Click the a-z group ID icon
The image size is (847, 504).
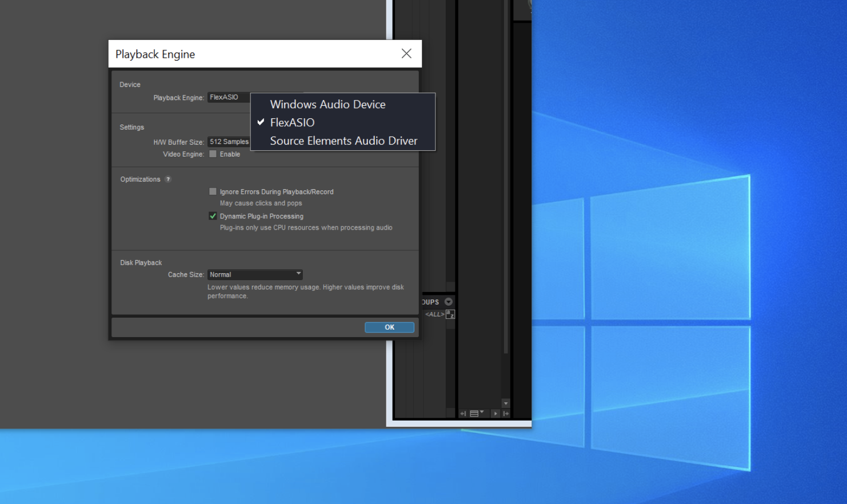pyautogui.click(x=450, y=314)
